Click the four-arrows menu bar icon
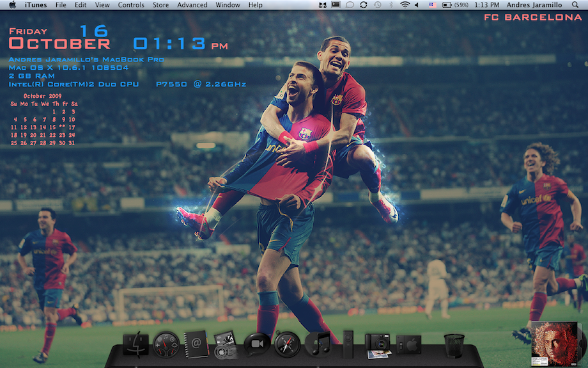Viewport: 588px width, 368px height. pos(322,5)
